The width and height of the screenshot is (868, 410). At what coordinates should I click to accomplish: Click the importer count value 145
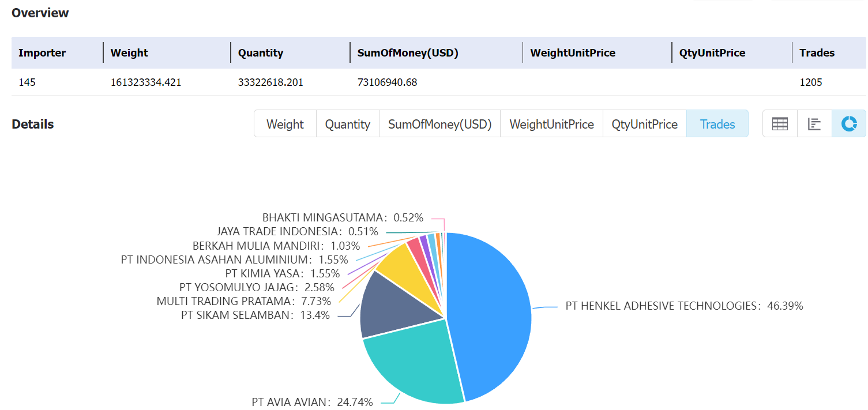pyautogui.click(x=27, y=82)
